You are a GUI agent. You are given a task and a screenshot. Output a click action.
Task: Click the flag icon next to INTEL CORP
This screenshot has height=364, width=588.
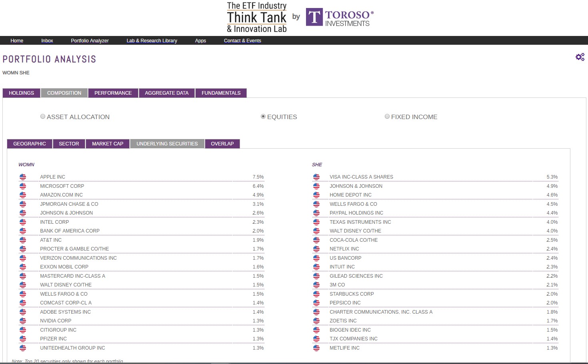(23, 222)
